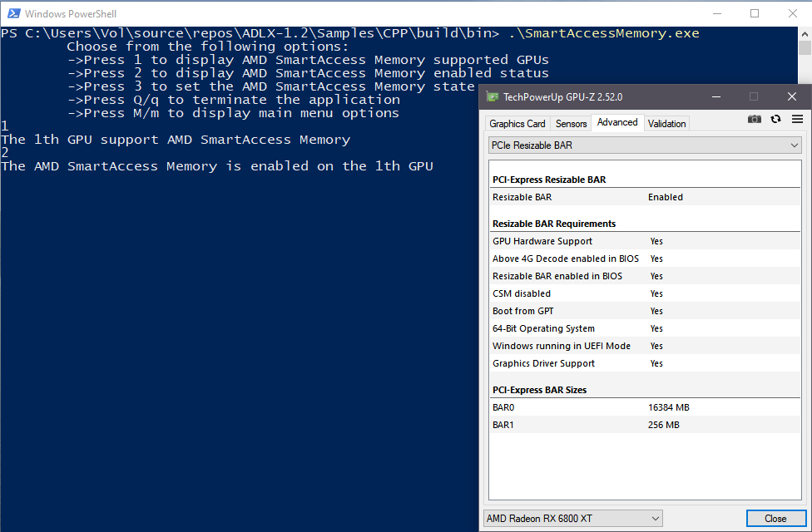This screenshot has width=812, height=532.
Task: Select the 'Boot from GPT' row
Action: pos(645,311)
